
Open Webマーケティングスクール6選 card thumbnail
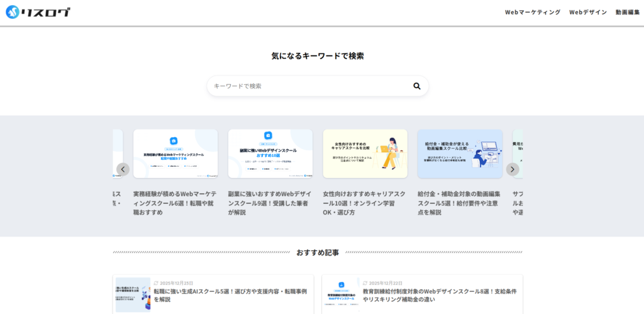coord(175,154)
